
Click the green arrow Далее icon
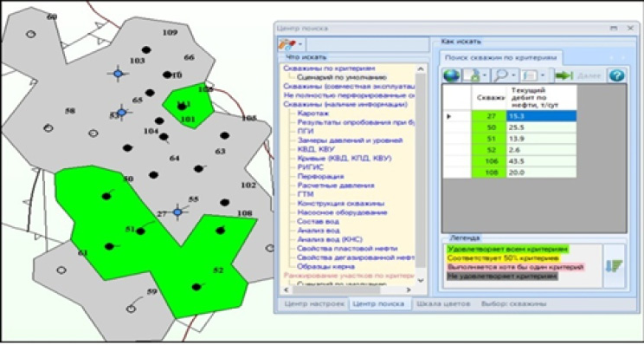click(x=563, y=75)
